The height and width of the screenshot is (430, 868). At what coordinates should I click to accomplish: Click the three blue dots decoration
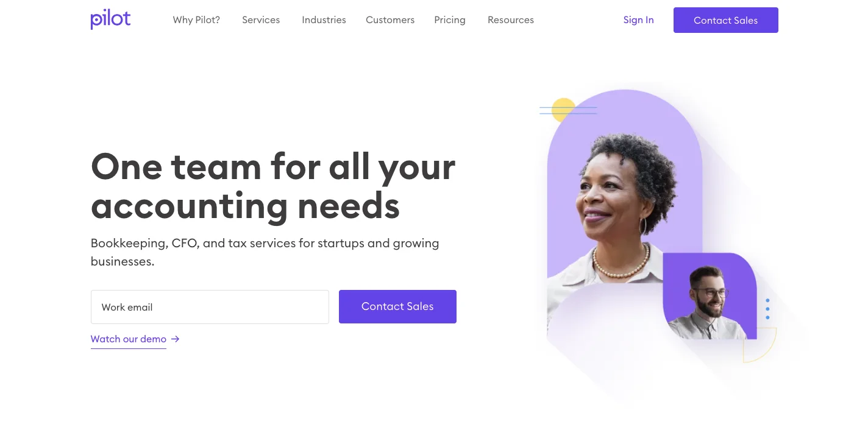coord(767,309)
